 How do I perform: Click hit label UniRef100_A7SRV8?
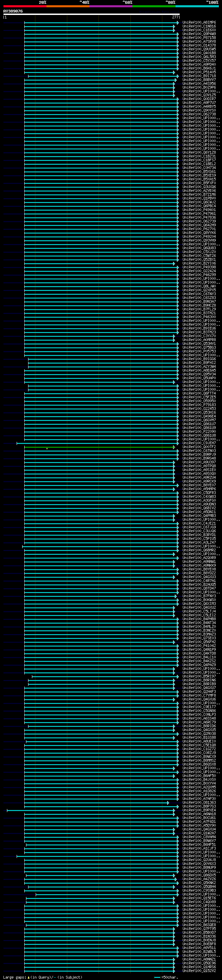point(199,41)
